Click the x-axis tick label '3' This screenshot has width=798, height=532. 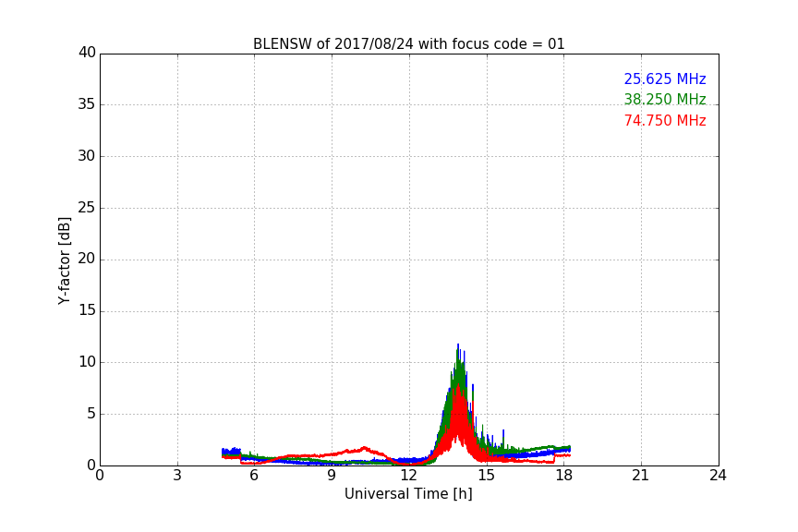177,476
